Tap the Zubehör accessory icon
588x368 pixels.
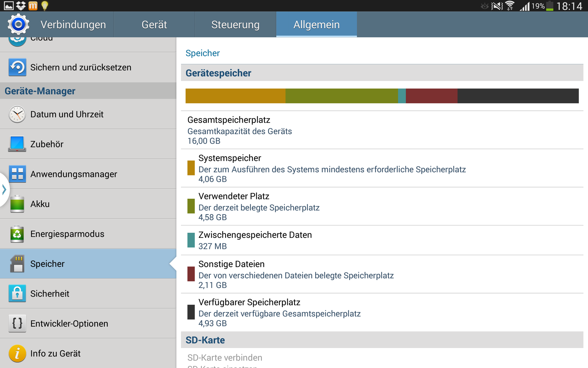[x=17, y=144]
